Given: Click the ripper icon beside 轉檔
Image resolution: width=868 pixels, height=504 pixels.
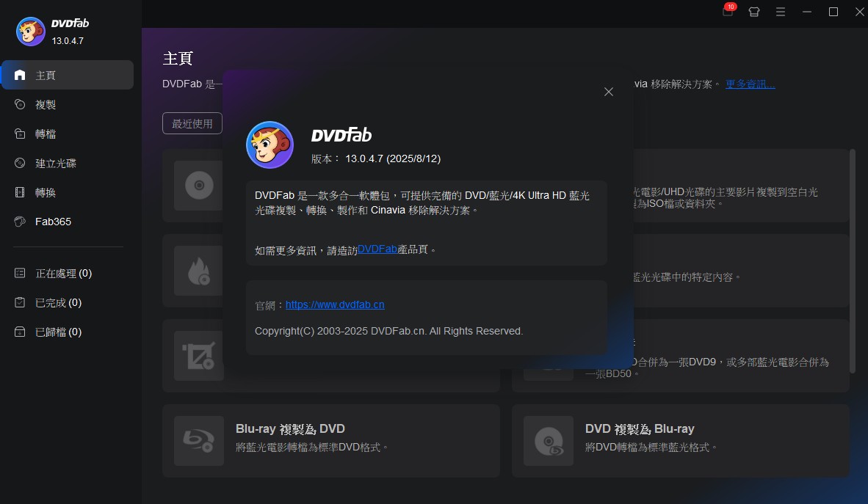Looking at the screenshot, I should click(20, 134).
